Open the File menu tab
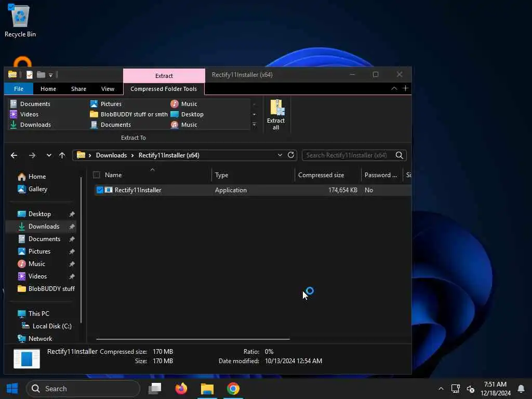 pyautogui.click(x=19, y=89)
